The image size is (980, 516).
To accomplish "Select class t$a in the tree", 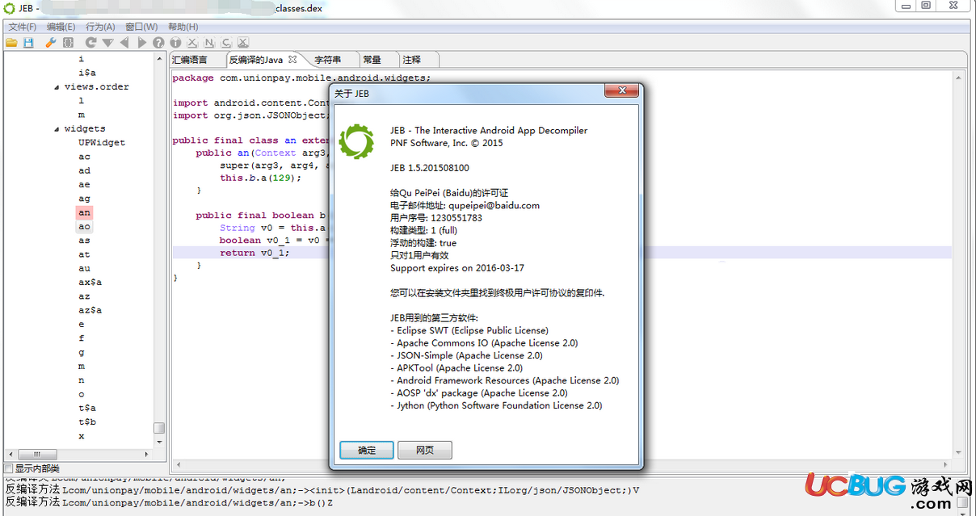I will pyautogui.click(x=87, y=409).
